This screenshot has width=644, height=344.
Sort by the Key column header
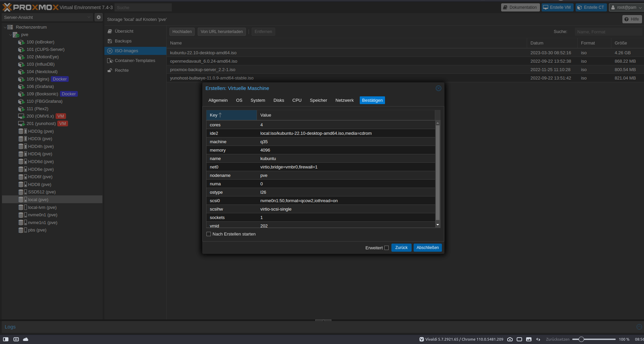[231, 115]
